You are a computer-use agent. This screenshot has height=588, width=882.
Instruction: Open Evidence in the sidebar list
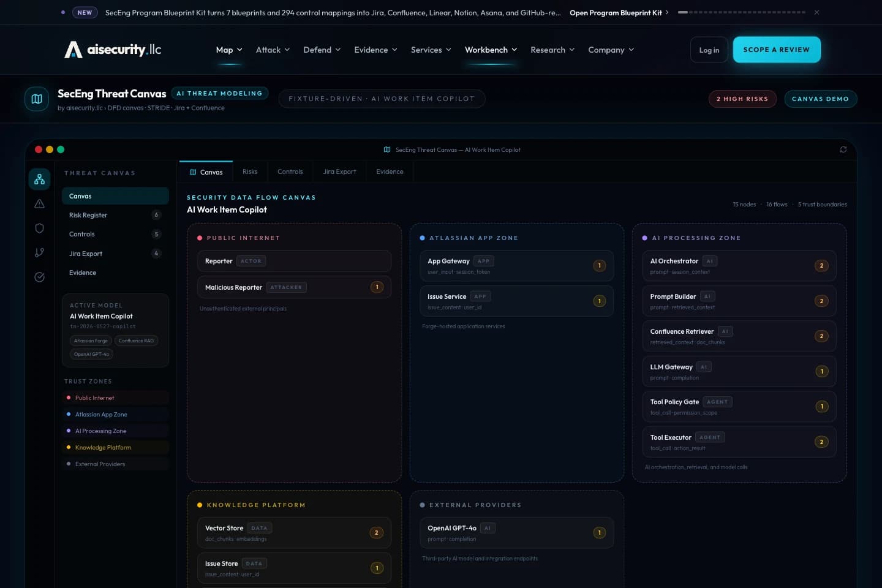(x=115, y=273)
